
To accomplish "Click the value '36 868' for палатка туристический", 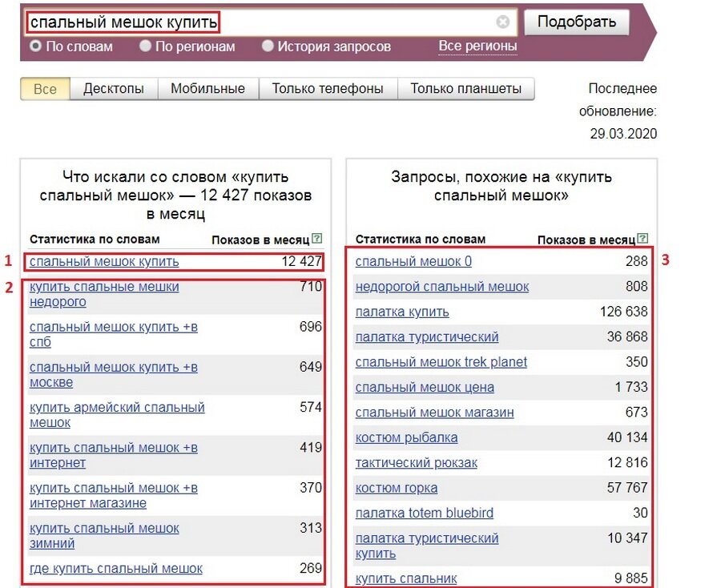I will (x=626, y=336).
